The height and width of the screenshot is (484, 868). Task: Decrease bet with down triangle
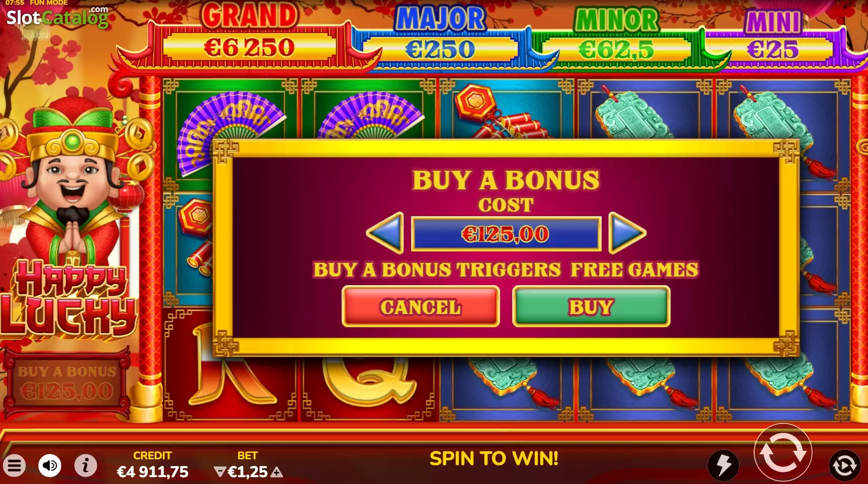click(x=220, y=472)
